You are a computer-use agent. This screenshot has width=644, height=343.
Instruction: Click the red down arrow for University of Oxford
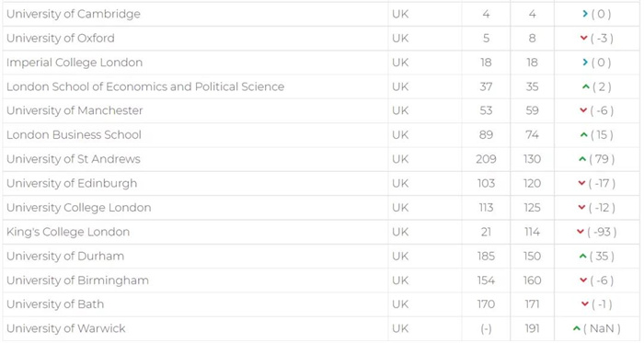[583, 38]
